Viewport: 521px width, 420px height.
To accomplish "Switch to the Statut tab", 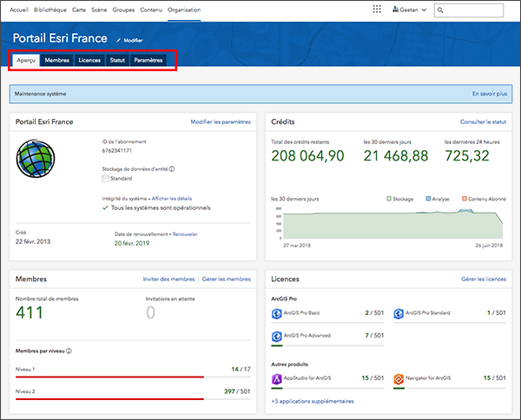I will (x=117, y=60).
